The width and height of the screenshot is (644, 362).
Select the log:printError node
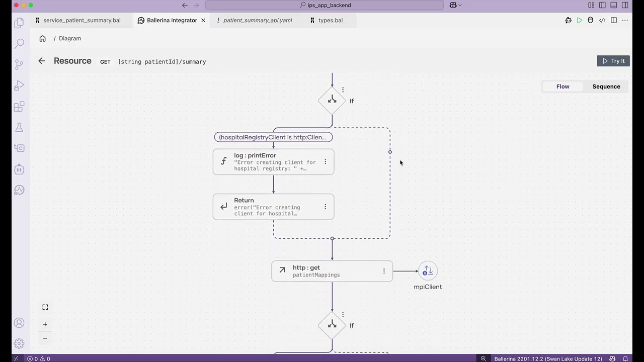pos(273,161)
